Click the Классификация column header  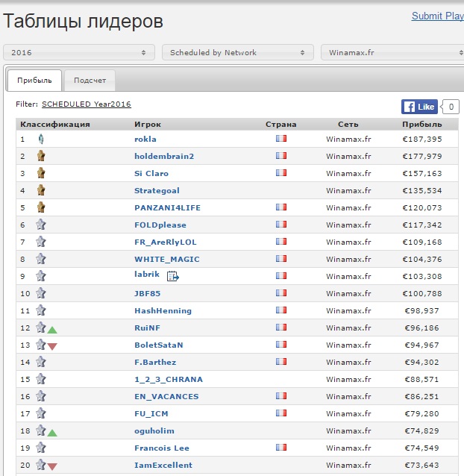point(55,125)
